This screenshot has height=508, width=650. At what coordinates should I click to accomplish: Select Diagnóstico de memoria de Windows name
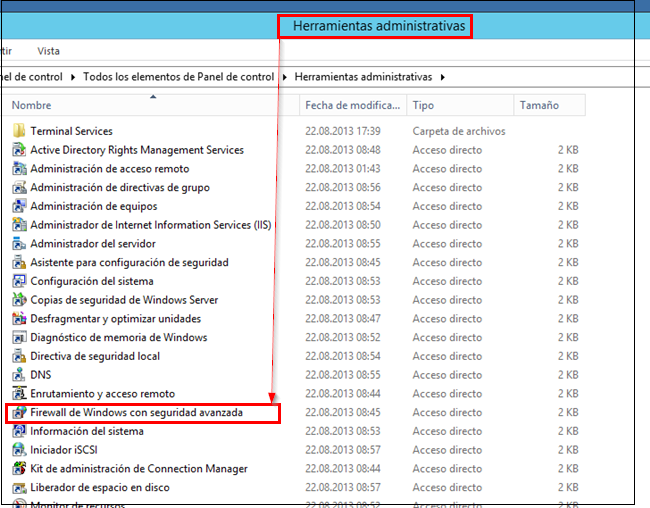pyautogui.click(x=119, y=338)
